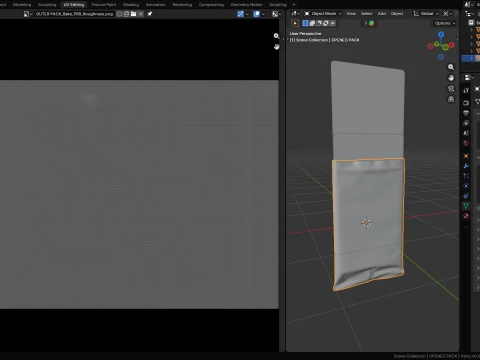Toggle the image editor gizmo visibility button
The height and width of the screenshot is (360, 480).
pos(240,14)
